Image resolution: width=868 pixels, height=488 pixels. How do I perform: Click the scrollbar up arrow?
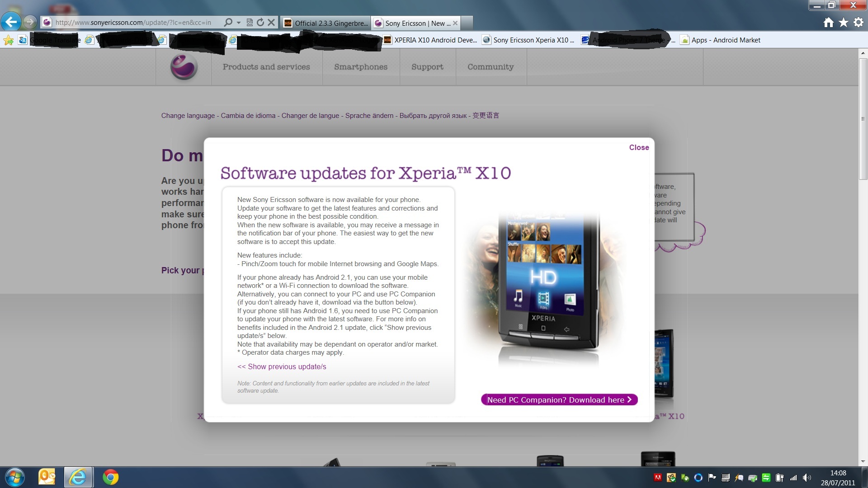863,53
